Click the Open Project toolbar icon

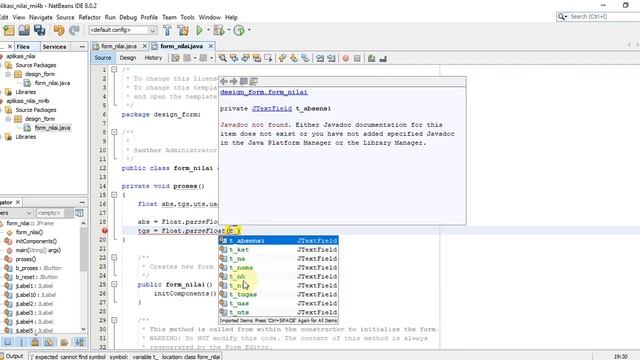coord(24,30)
